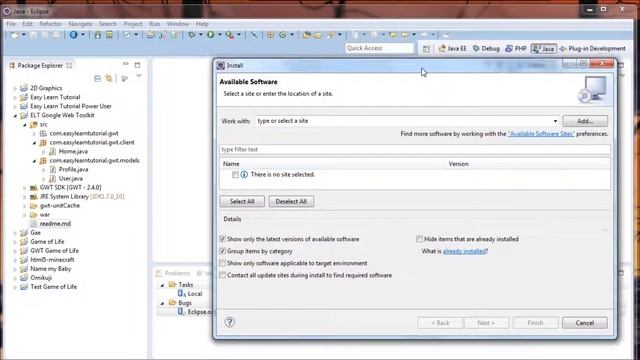Enable Hide items that are already installed
The image size is (640, 360).
click(419, 239)
